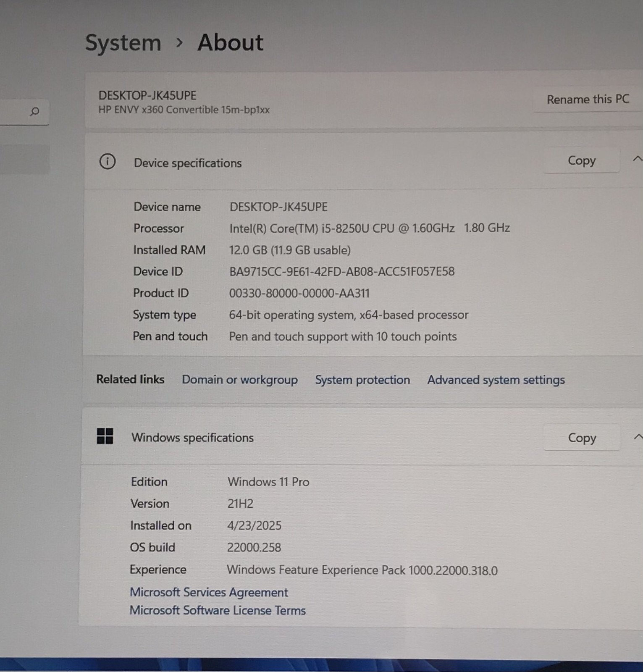Click the Device name label

pos(167,207)
